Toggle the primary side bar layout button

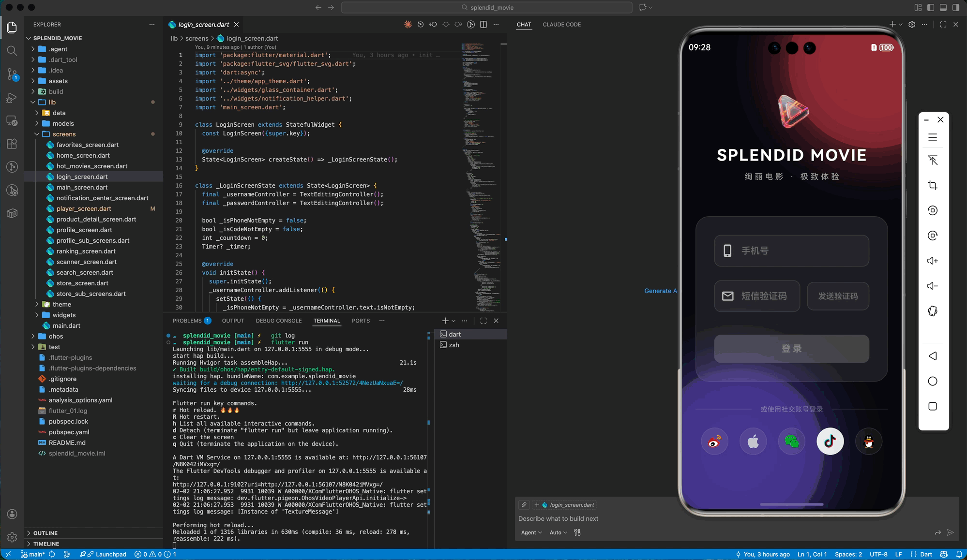930,7
